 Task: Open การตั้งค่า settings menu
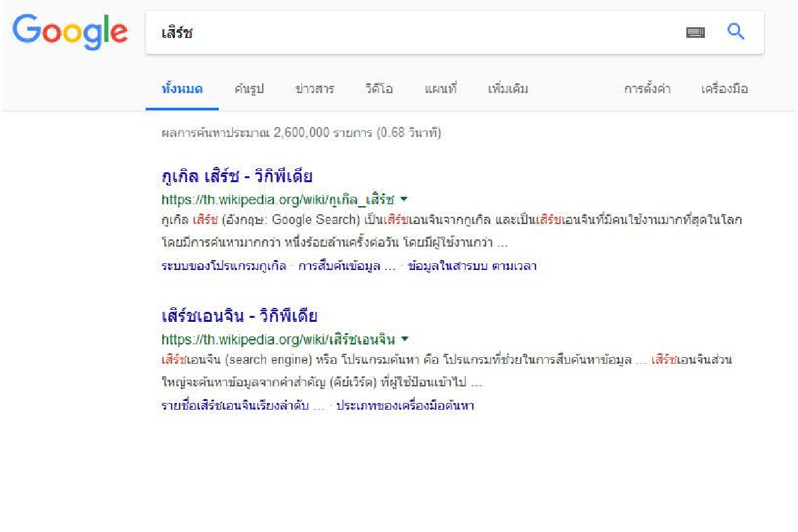point(647,88)
